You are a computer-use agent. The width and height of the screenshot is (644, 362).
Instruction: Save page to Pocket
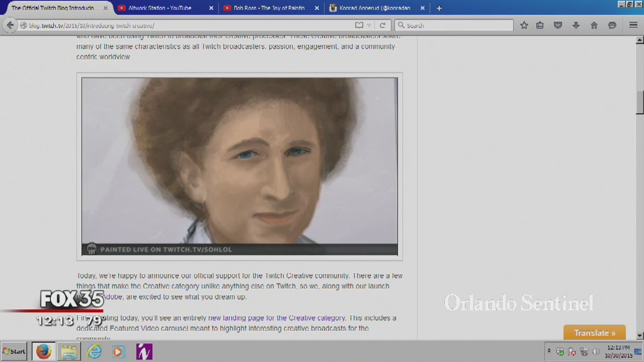tap(558, 25)
